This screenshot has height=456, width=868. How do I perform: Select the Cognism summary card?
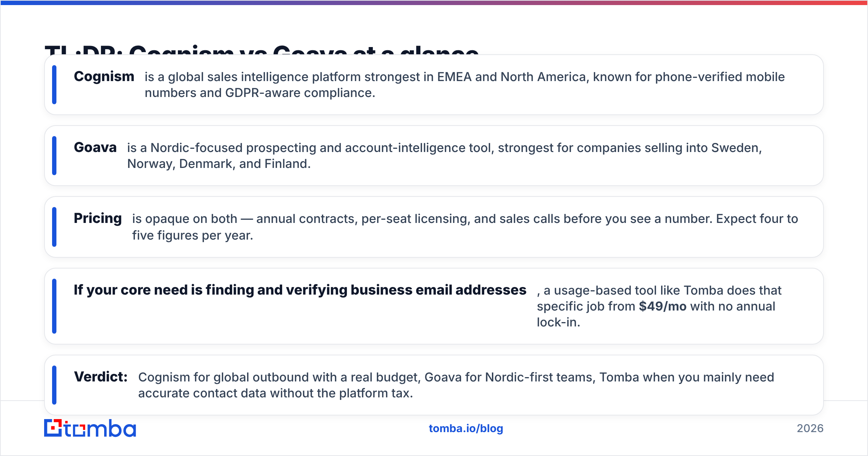click(434, 85)
